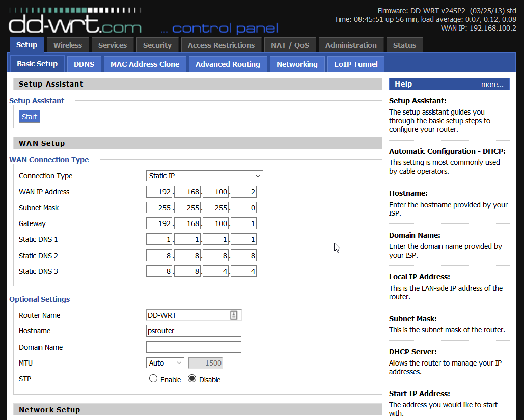Click the Subnet Mask last octet field
This screenshot has height=420, width=524.
click(x=243, y=208)
